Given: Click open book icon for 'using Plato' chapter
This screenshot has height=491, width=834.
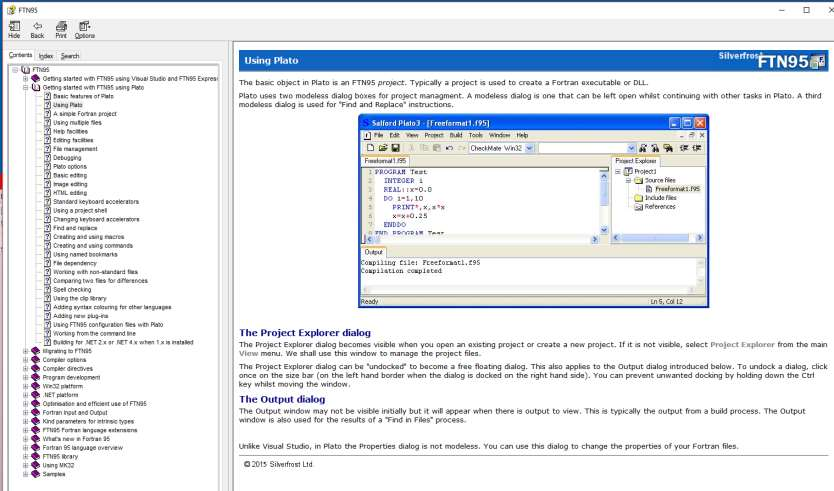Looking at the screenshot, I should click(x=36, y=87).
